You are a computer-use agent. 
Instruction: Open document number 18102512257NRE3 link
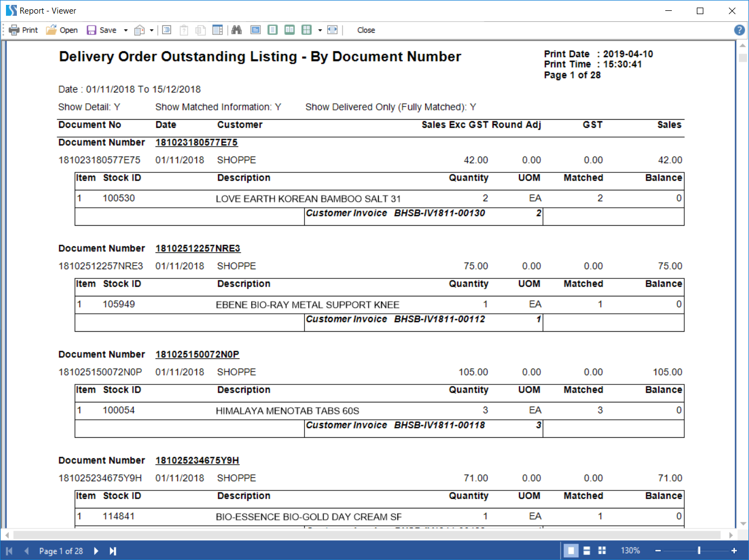coord(198,248)
